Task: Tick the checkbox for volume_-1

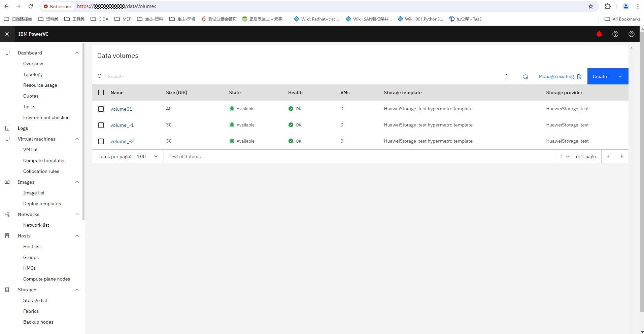Action: [101, 125]
